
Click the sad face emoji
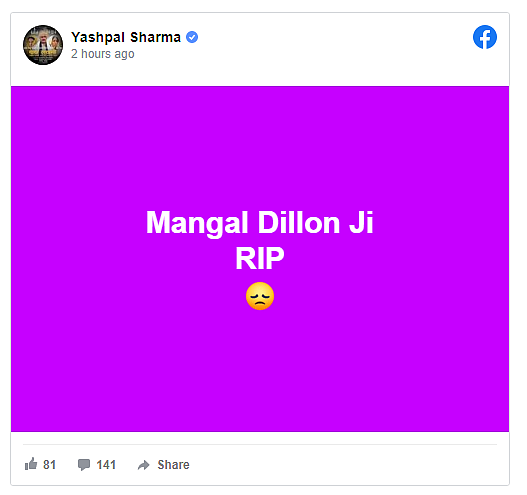click(x=260, y=296)
